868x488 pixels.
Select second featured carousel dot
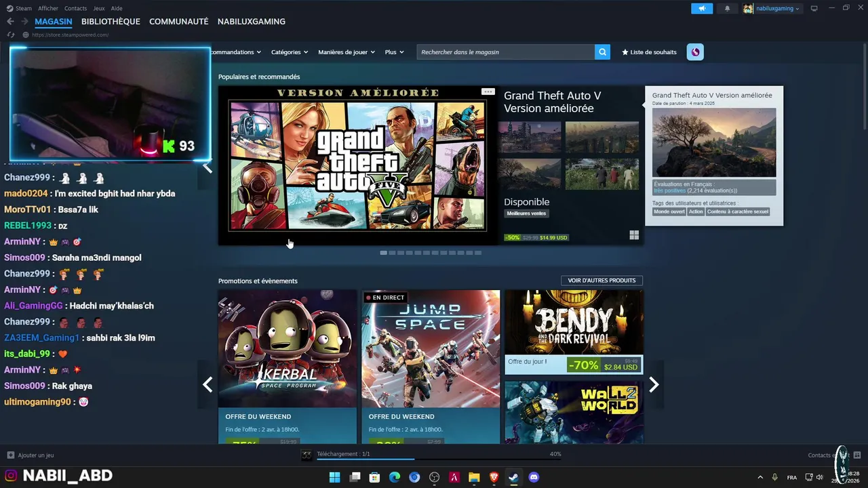[392, 253]
